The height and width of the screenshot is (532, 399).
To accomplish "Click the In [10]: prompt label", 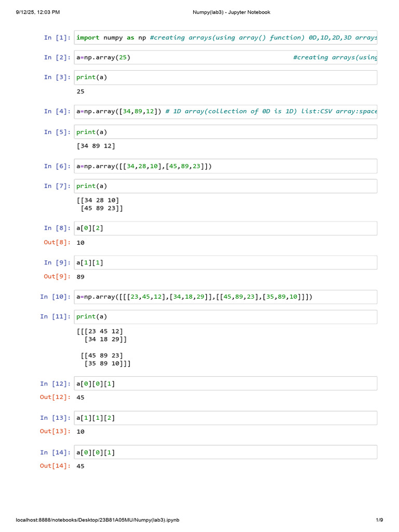I will pyautogui.click(x=55, y=297).
